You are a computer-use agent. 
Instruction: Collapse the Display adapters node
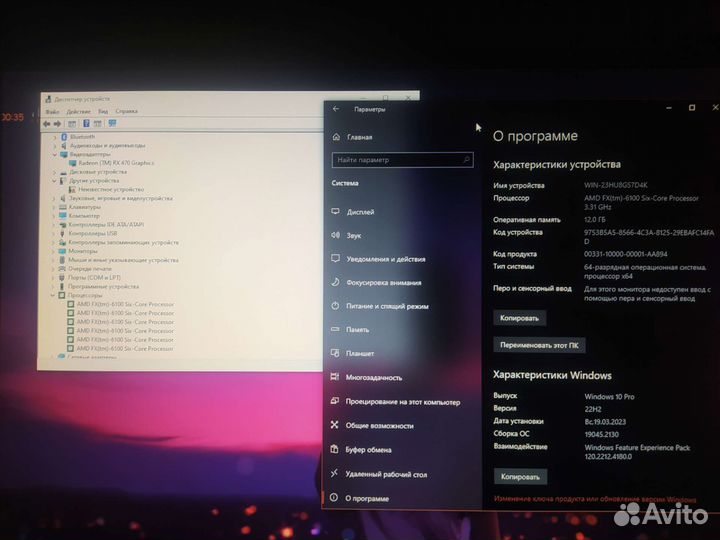(x=56, y=154)
